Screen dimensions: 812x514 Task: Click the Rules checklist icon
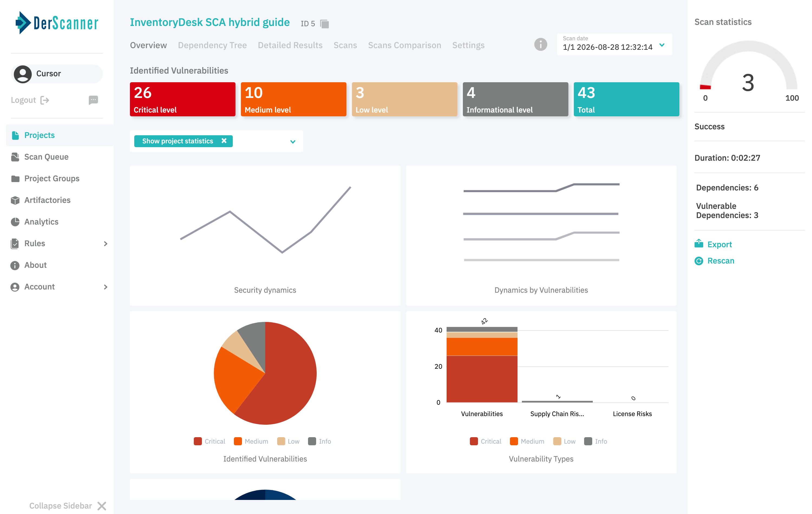(x=15, y=243)
